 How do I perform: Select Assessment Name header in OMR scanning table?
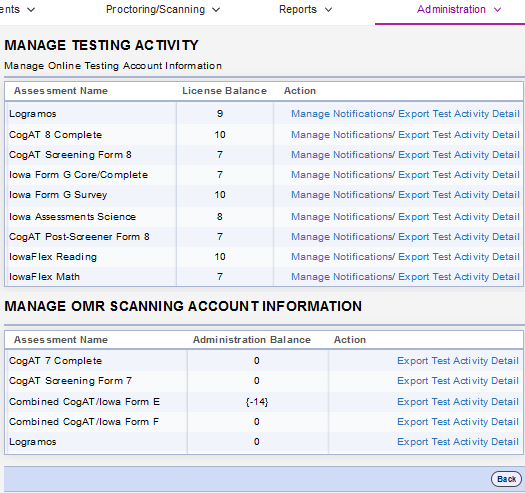tap(61, 340)
